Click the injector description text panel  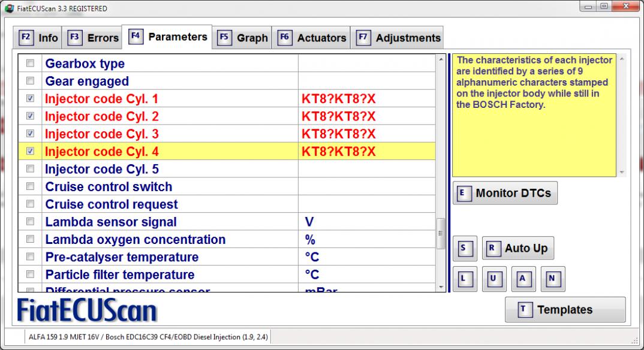(x=534, y=115)
